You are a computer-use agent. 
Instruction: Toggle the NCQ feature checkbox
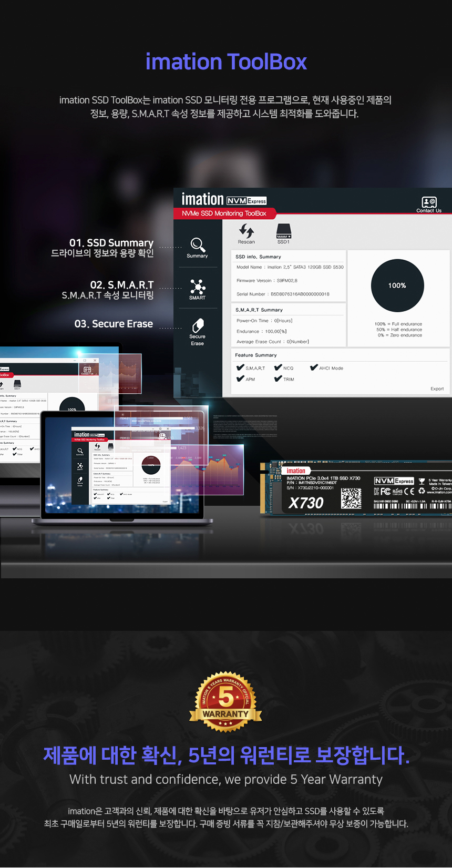coord(278,367)
